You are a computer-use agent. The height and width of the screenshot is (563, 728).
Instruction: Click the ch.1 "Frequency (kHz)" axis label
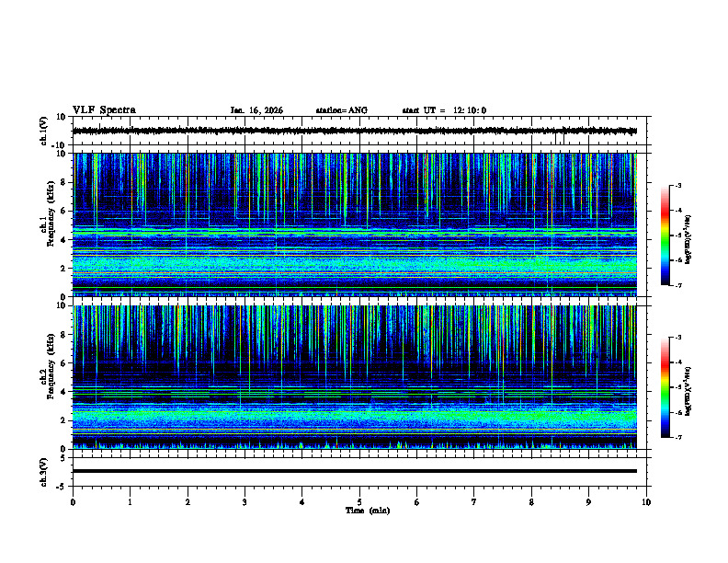(51, 213)
